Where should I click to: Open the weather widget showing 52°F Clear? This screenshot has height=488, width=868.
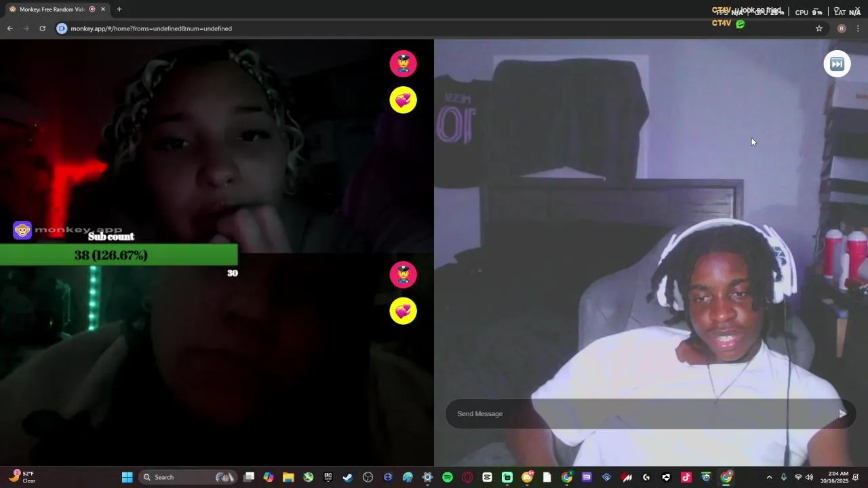(22, 477)
